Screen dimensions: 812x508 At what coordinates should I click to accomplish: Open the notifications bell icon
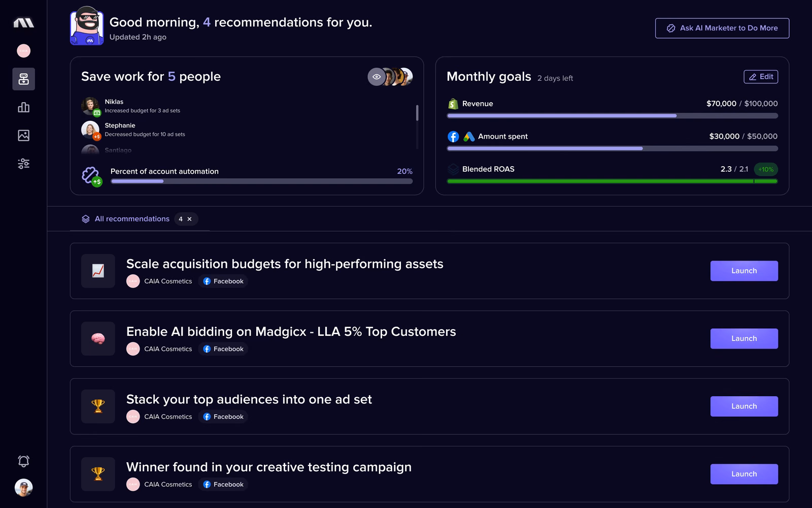(x=23, y=461)
